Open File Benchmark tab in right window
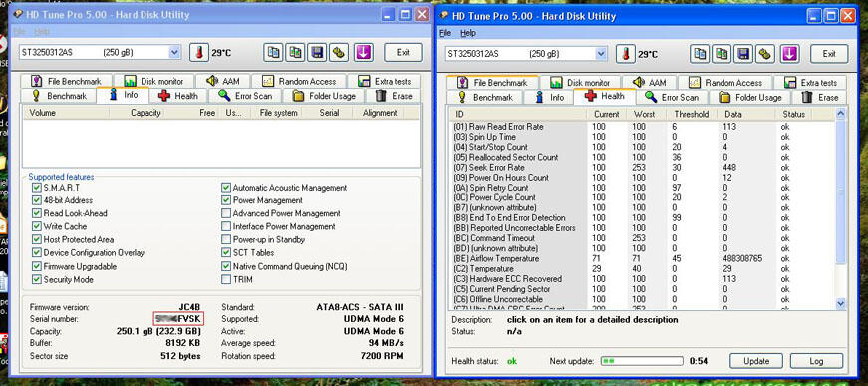 tap(492, 83)
